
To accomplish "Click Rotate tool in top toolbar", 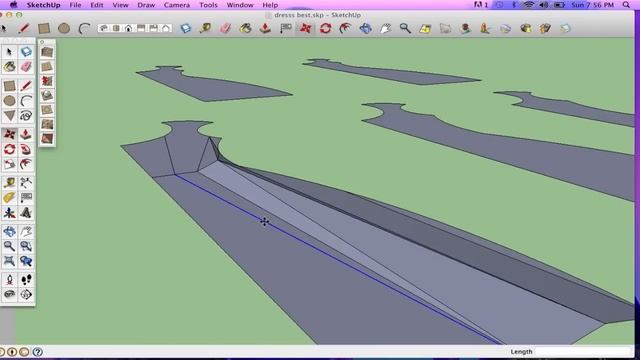I will pos(325,28).
